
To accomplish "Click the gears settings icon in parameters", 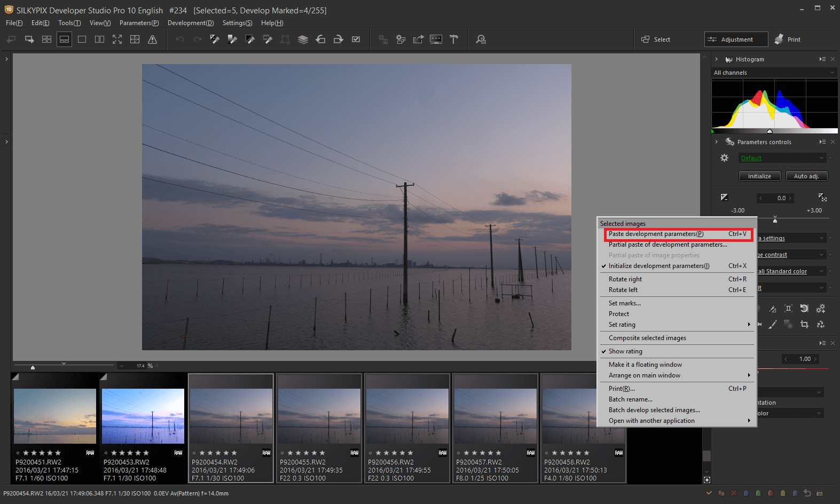I will 821,309.
